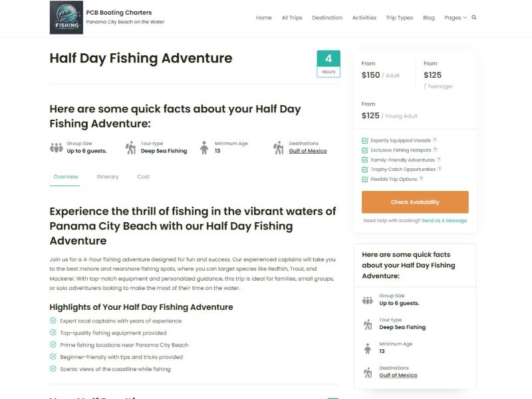Click the checkmark beside Exclusive Fishing Hotspots
Image resolution: width=532 pixels, height=399 pixels.
(x=364, y=150)
